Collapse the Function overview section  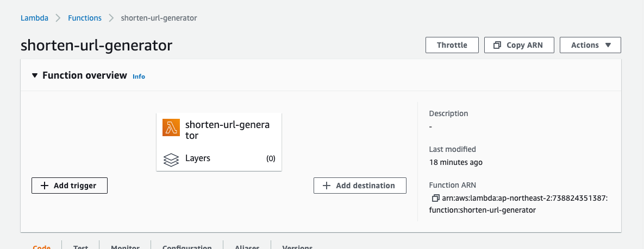coord(35,75)
